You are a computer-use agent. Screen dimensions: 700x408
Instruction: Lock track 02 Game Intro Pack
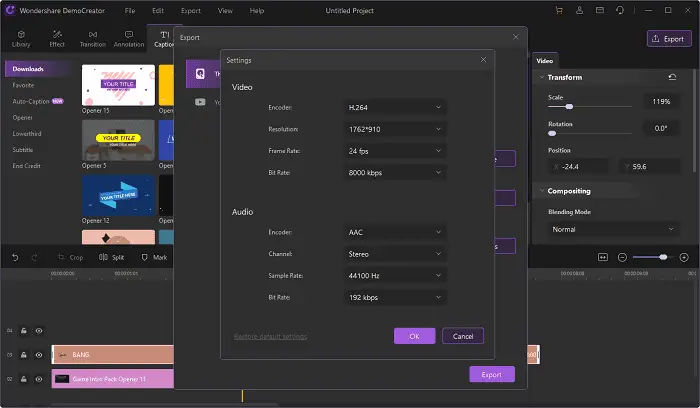point(24,379)
